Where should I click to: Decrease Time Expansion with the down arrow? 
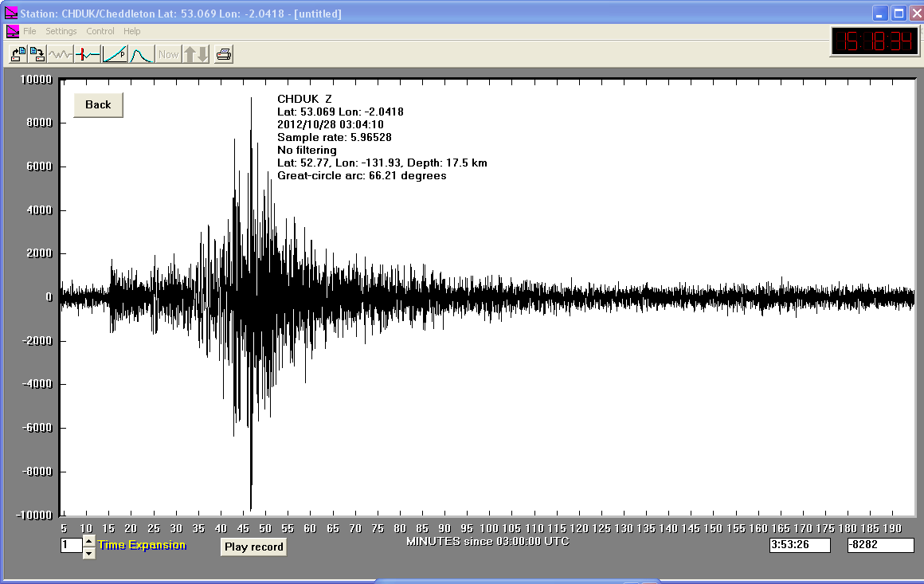(88, 553)
